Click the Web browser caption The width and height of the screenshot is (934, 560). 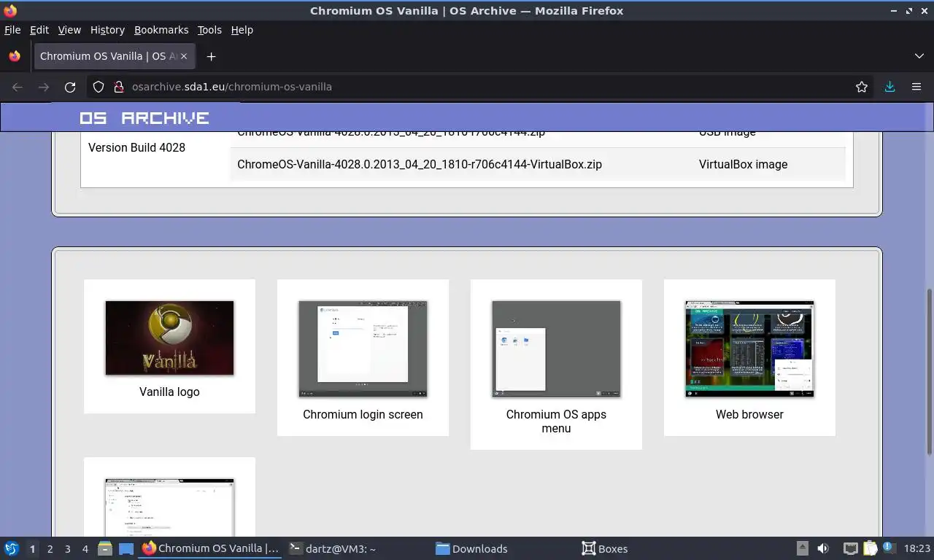749,414
